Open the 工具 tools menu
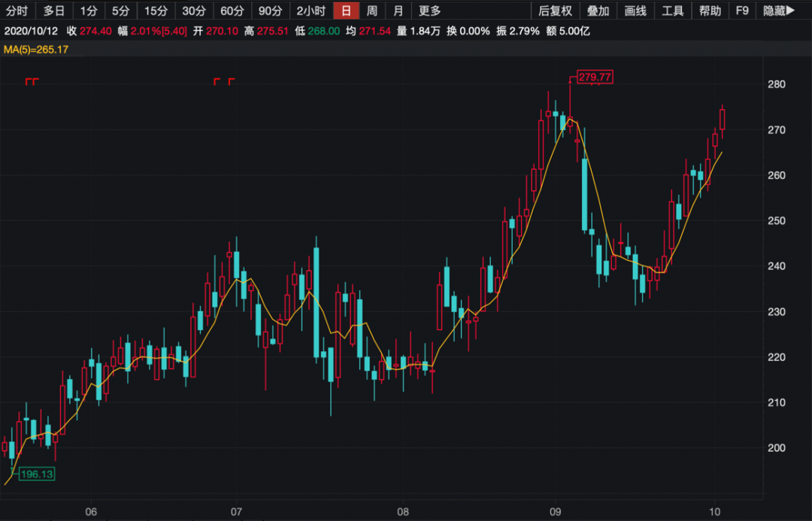 pos(673,11)
